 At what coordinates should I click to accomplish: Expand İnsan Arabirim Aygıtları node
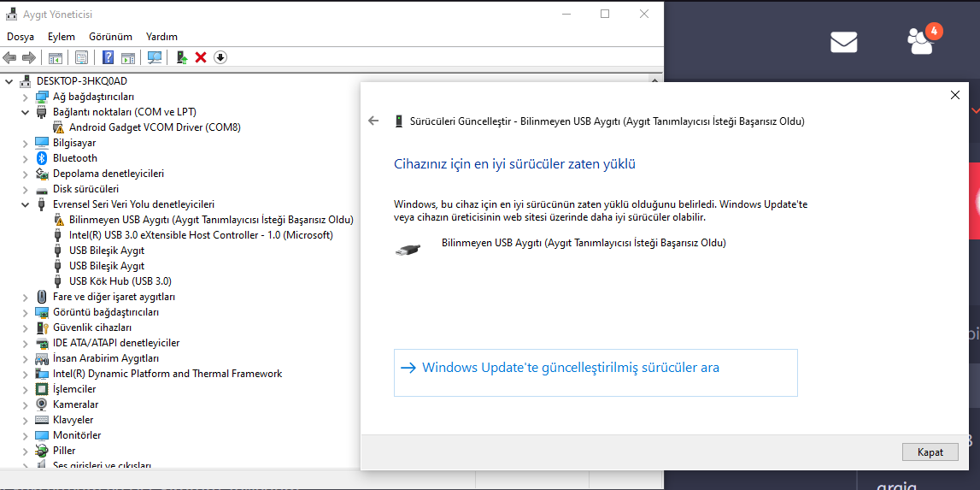[25, 358]
